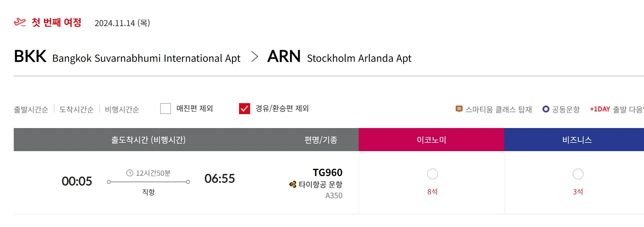
Task: Click the arrow between BKK and ARN
Action: (x=254, y=57)
